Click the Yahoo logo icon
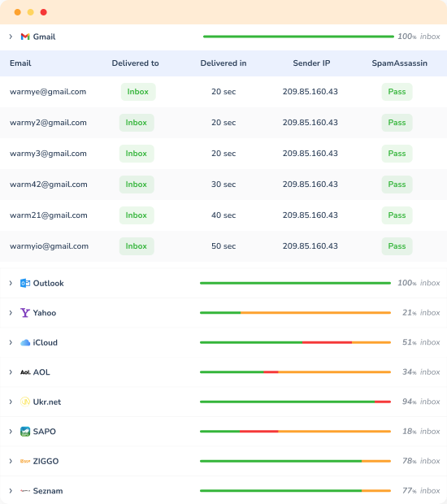The height and width of the screenshot is (504, 447). pyautogui.click(x=25, y=313)
